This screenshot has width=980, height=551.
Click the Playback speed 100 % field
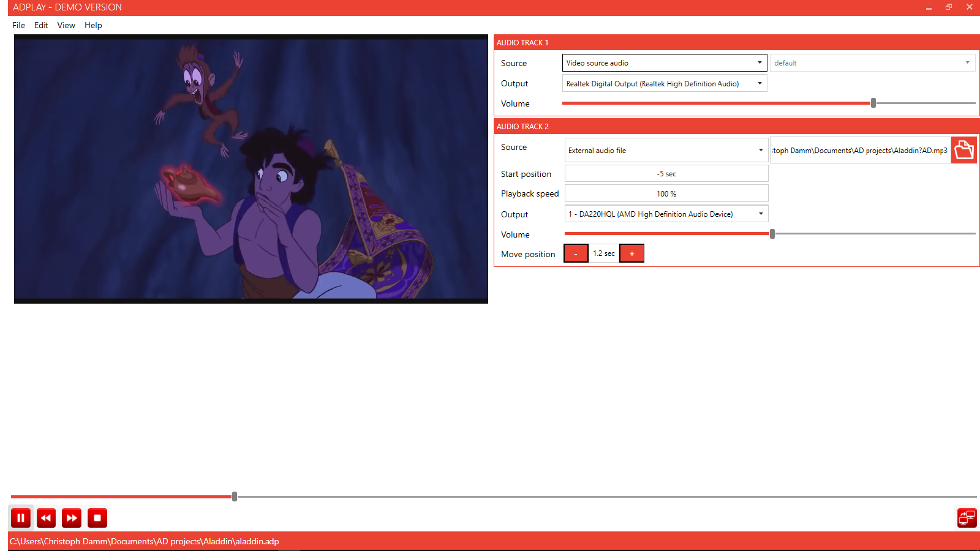point(666,194)
